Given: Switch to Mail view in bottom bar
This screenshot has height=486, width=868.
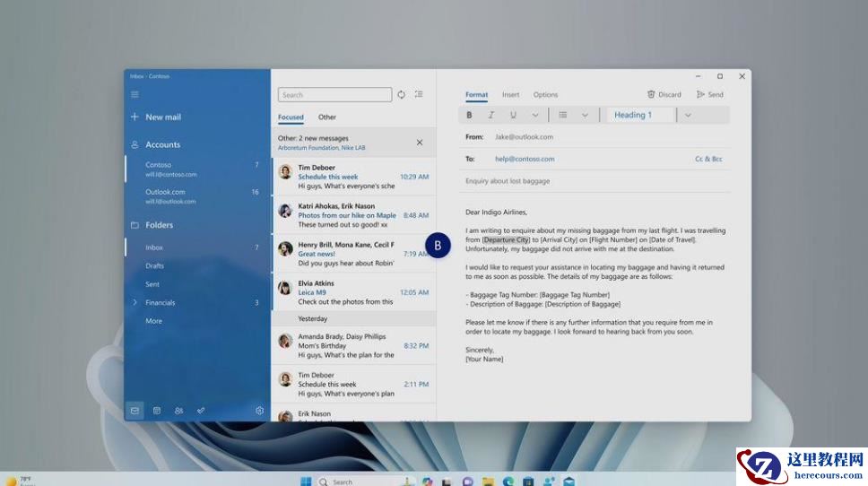Looking at the screenshot, I should [135, 411].
